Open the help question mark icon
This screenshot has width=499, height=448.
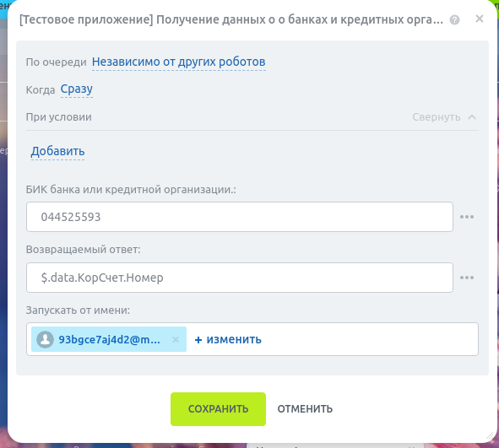pyautogui.click(x=454, y=20)
